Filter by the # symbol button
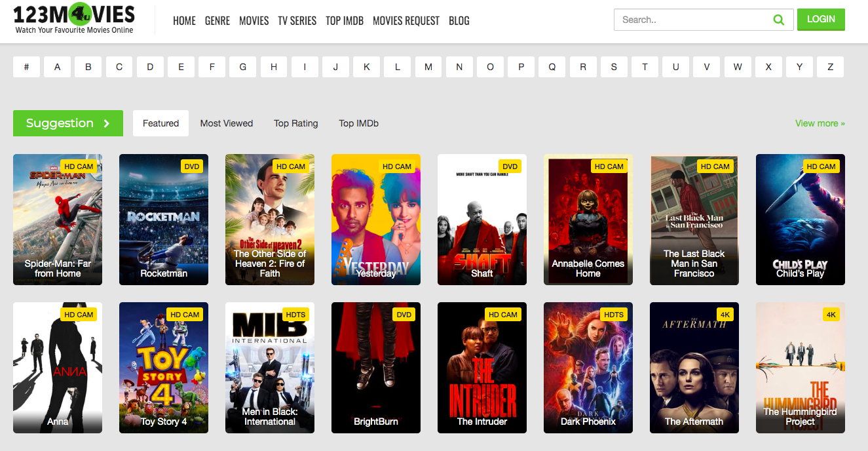This screenshot has width=868, height=451. 27,67
